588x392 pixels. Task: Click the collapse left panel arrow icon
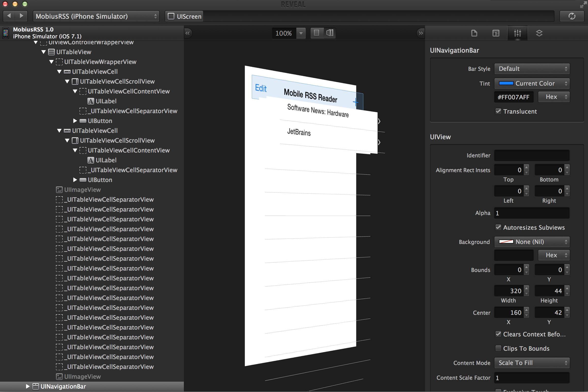[x=187, y=33]
